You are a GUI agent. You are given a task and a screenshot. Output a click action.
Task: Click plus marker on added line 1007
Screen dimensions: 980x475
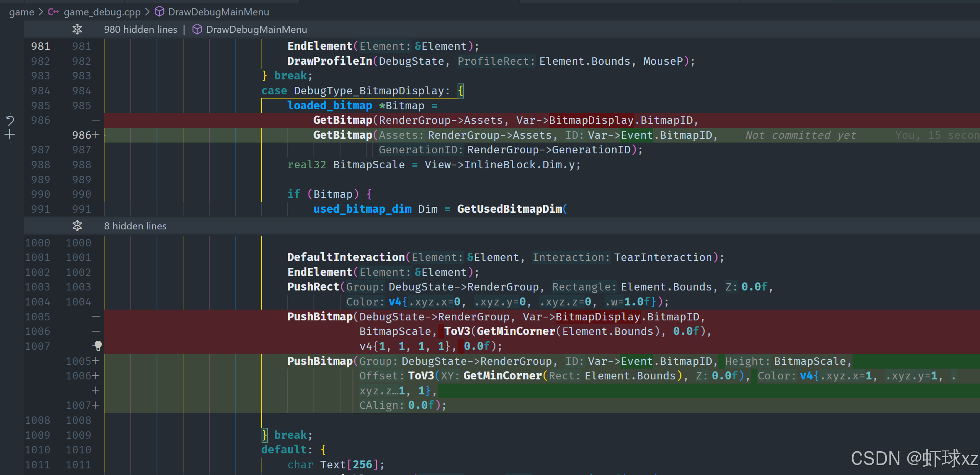(x=96, y=405)
